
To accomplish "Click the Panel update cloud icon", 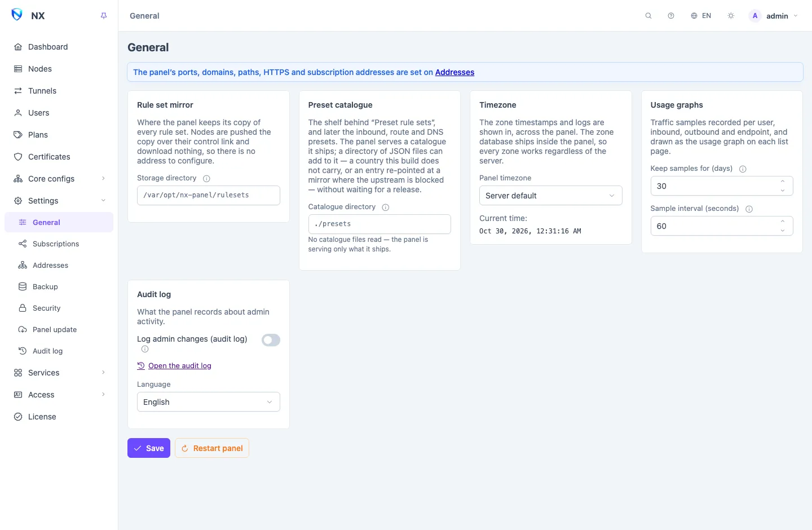I will pos(23,329).
